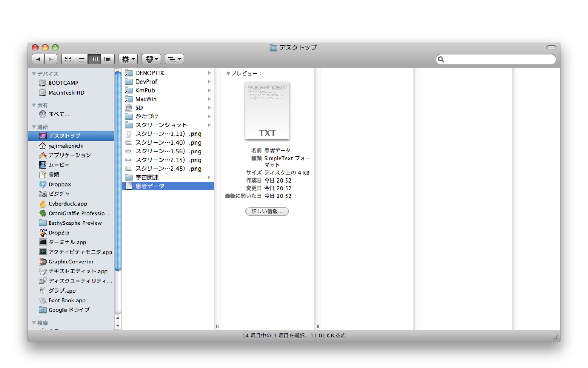The image size is (588, 368).
Task: Open the arrange-by dropdown menu
Action: tap(174, 59)
